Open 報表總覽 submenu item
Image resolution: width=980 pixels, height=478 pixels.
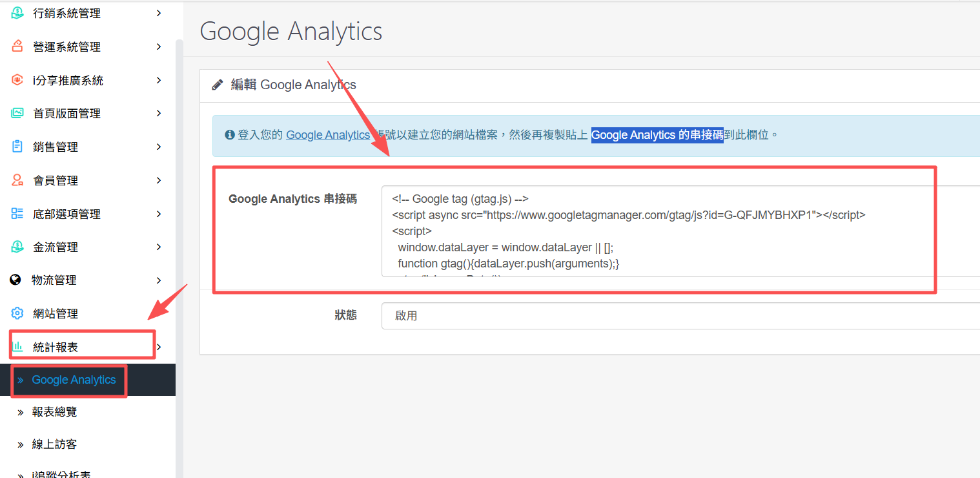click(x=55, y=411)
